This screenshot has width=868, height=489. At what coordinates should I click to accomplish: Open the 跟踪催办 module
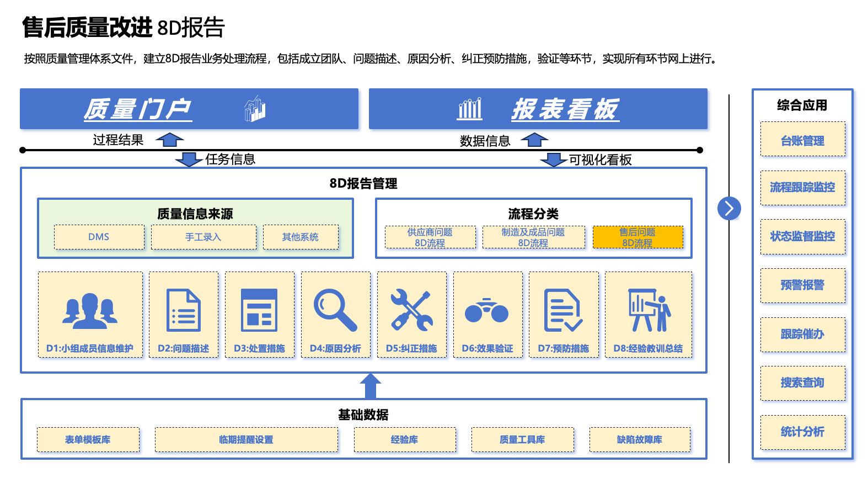tap(803, 334)
